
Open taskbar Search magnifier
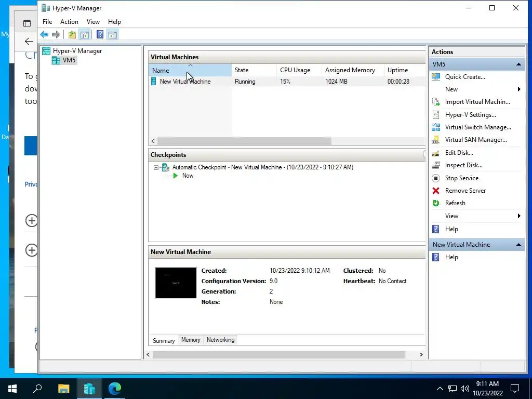[37, 389]
